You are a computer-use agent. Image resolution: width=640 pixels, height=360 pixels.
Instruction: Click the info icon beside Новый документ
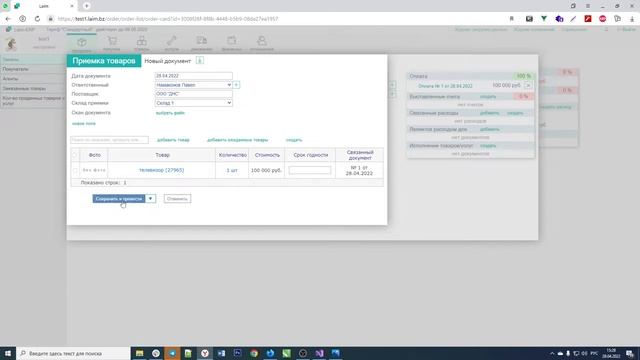point(200,61)
